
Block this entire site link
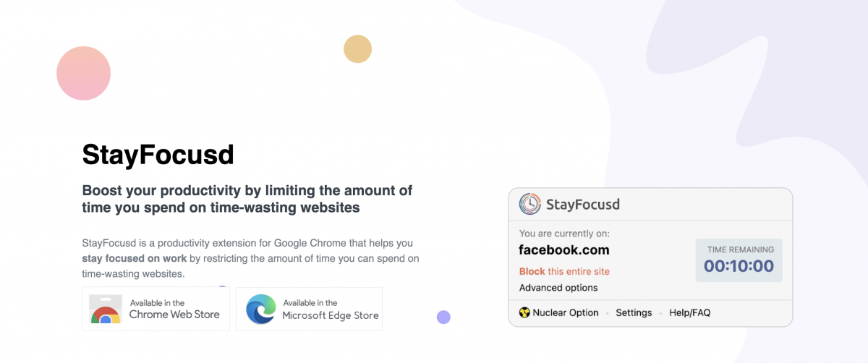coord(564,271)
